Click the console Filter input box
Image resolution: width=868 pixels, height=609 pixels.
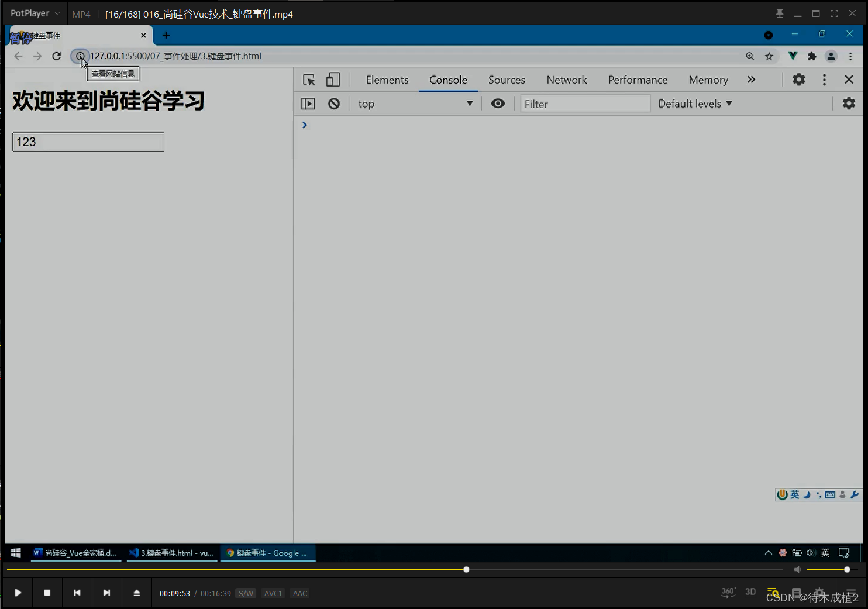[x=585, y=104]
